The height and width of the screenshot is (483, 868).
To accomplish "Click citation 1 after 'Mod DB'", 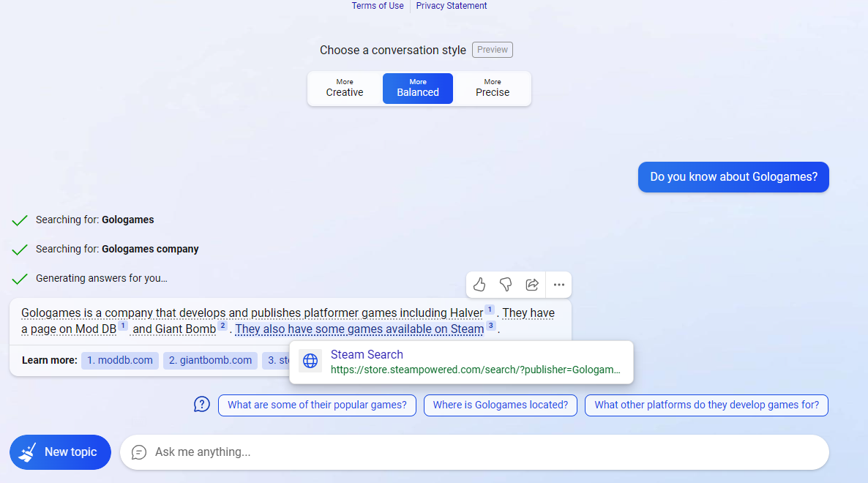I will tap(123, 326).
